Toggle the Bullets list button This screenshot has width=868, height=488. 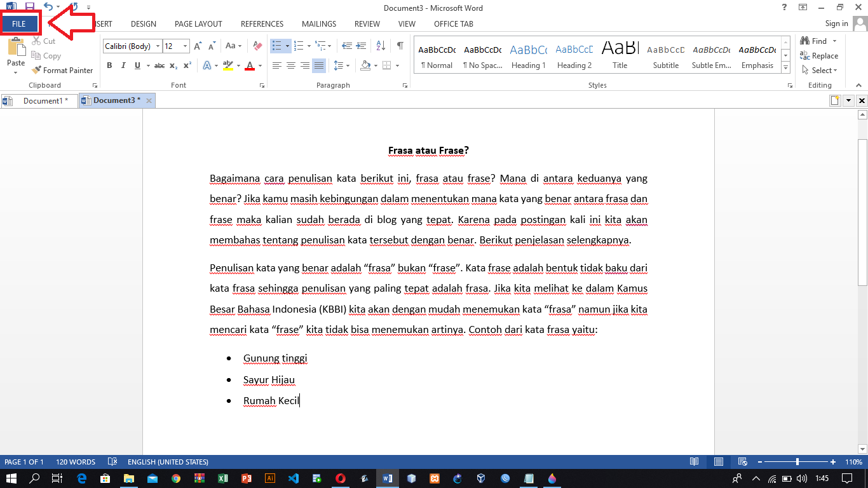pyautogui.click(x=277, y=46)
